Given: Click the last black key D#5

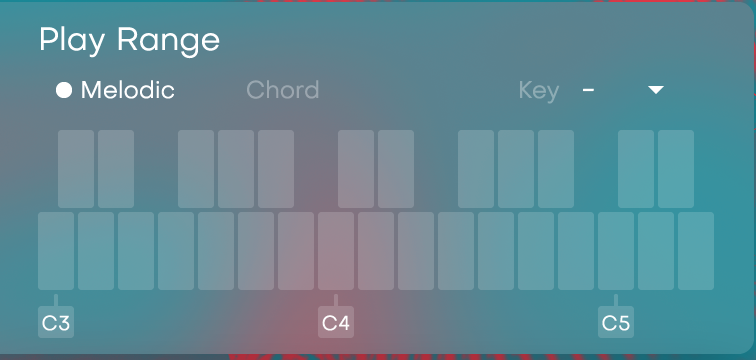Looking at the screenshot, I should click(x=676, y=169).
